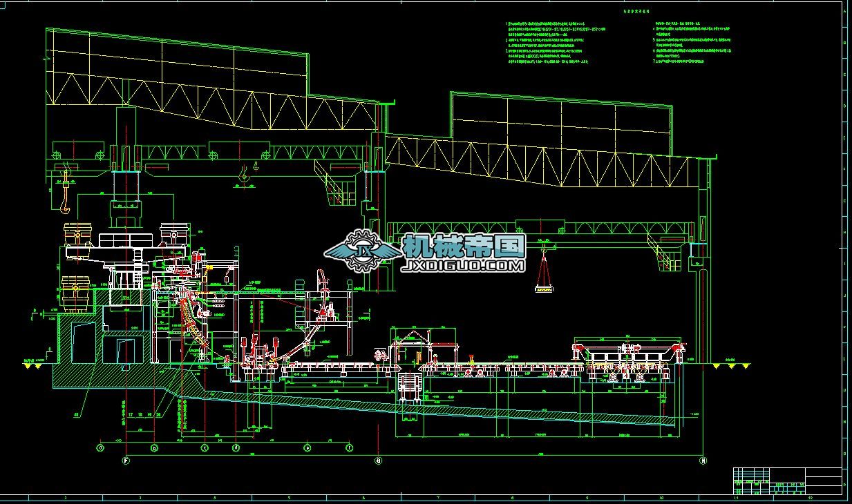The width and height of the screenshot is (852, 504).
Task: Pick the axis bubble labeled b
Action: 155,447
